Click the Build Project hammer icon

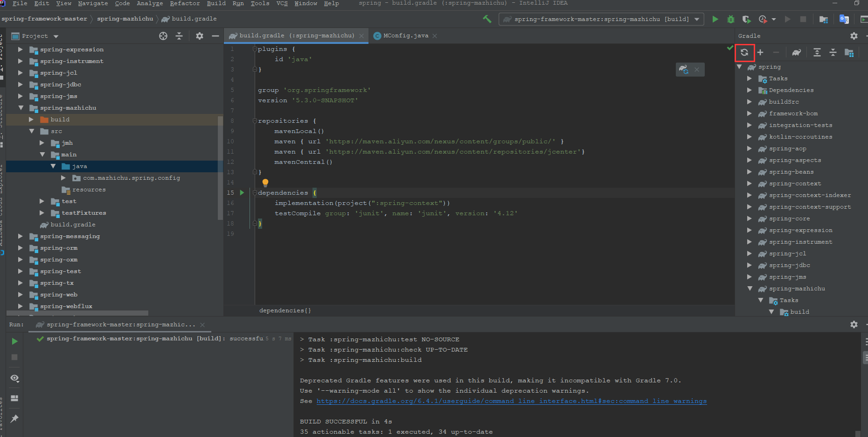[487, 19]
